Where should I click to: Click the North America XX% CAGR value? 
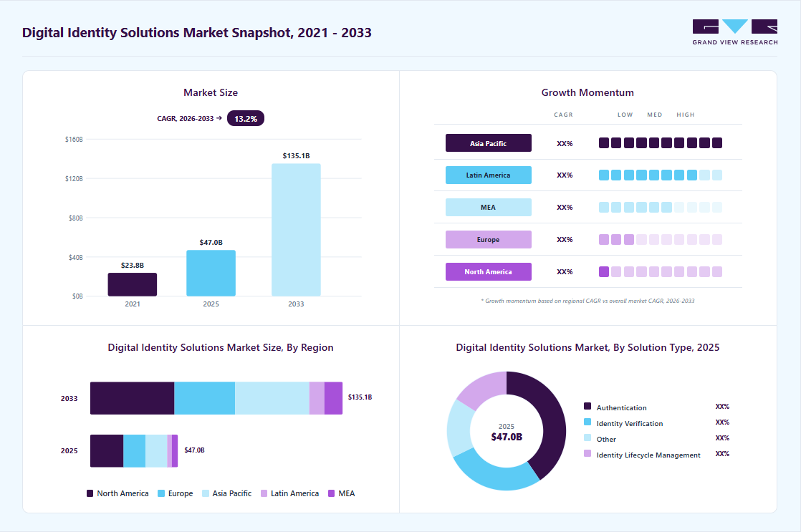tap(565, 271)
